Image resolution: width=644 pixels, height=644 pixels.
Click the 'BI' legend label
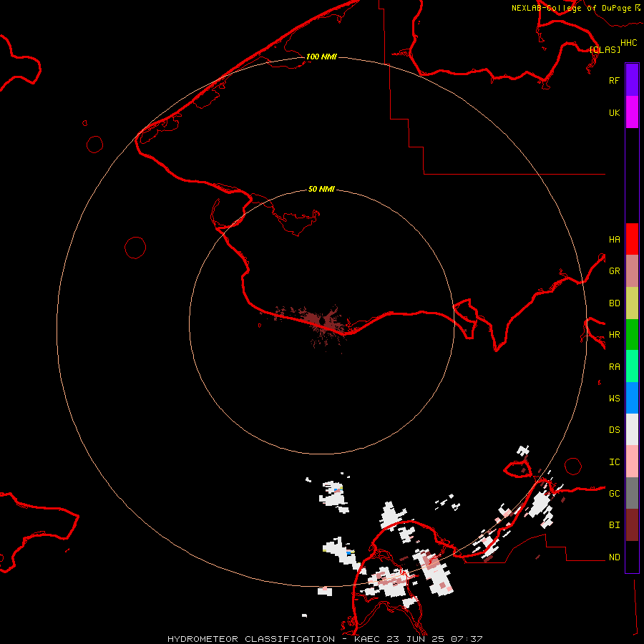(614, 525)
